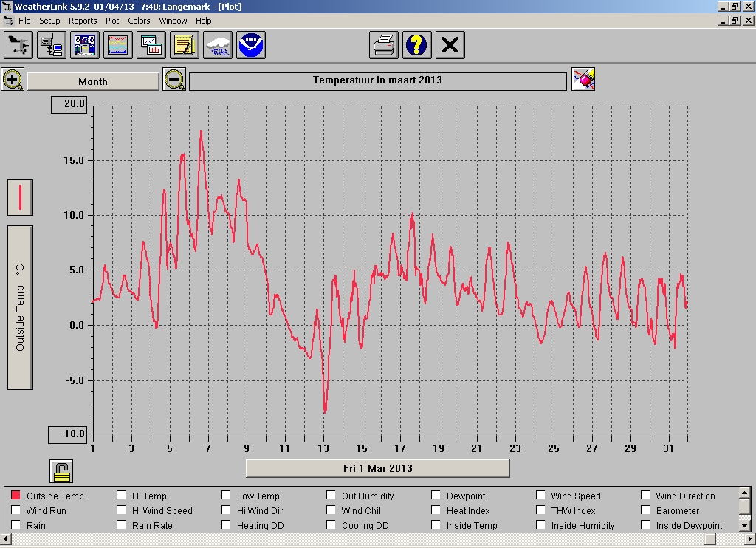Open the plot window toolbar icon
This screenshot has height=548, width=756.
pos(118,45)
